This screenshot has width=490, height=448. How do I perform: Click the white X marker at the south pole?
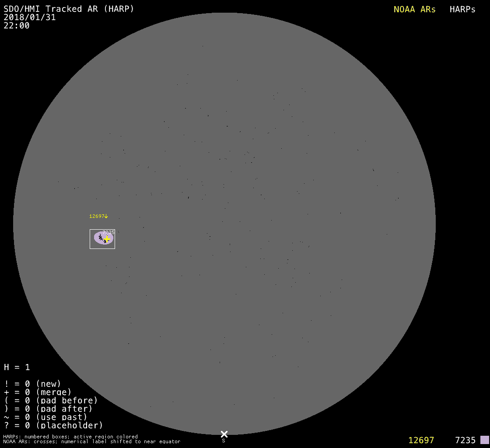(224, 434)
